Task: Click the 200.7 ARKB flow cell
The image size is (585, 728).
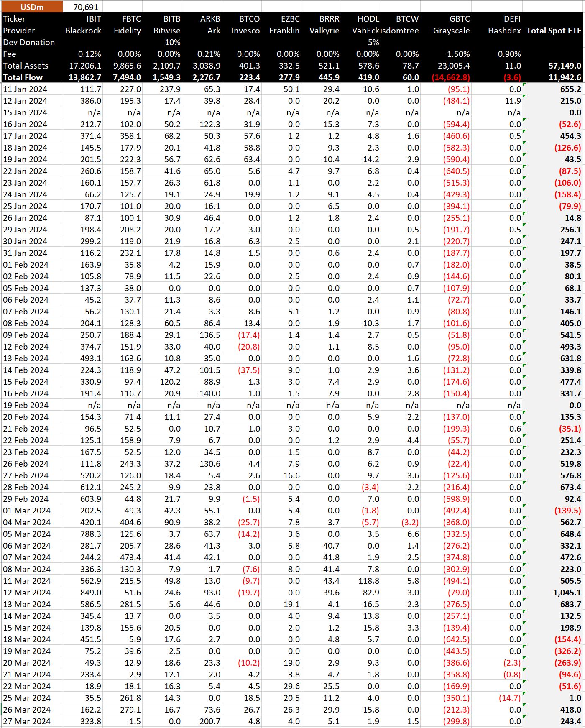Action: (209, 721)
